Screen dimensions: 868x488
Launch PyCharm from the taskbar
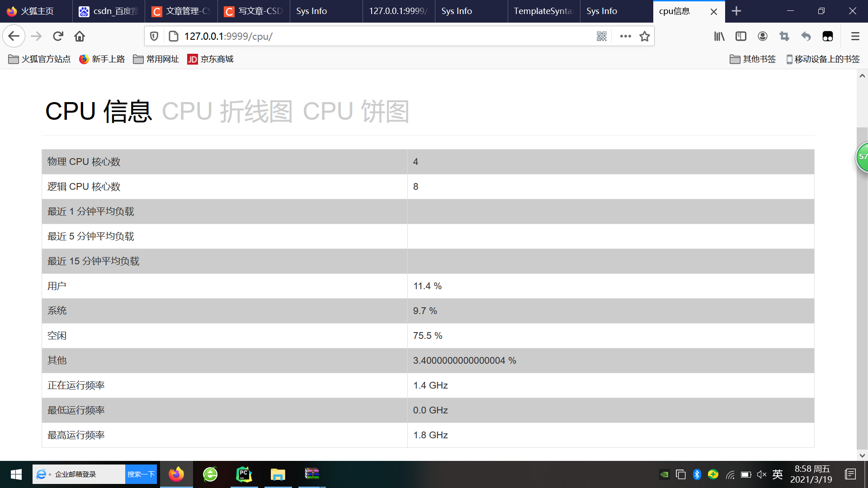(x=244, y=474)
